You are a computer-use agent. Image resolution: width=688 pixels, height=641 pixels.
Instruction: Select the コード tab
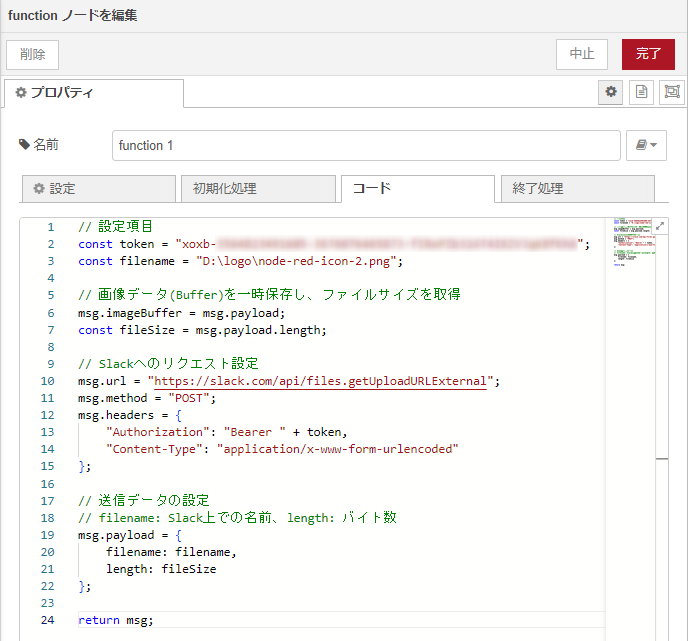click(x=418, y=189)
